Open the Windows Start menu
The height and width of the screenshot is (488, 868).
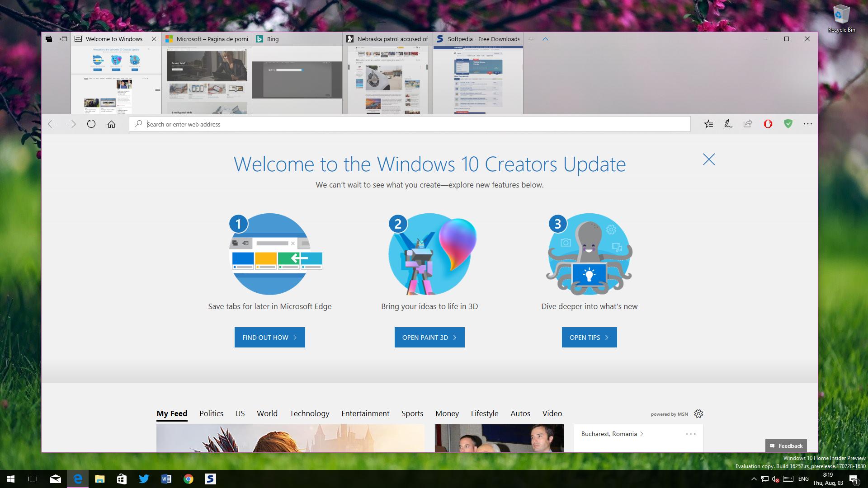11,479
